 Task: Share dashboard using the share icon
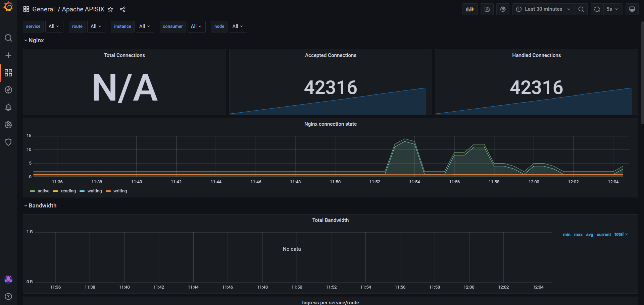[123, 9]
